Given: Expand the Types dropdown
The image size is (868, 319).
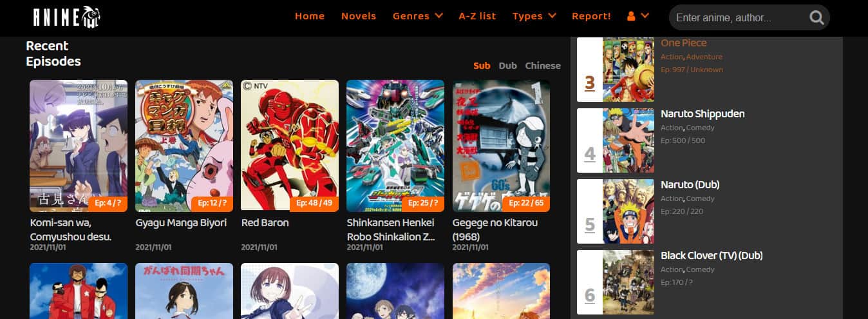Looking at the screenshot, I should [x=534, y=16].
